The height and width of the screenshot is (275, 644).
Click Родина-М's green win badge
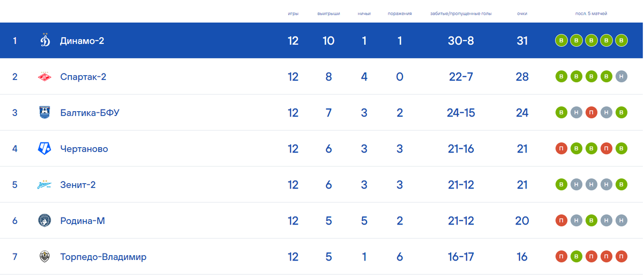coord(591,221)
